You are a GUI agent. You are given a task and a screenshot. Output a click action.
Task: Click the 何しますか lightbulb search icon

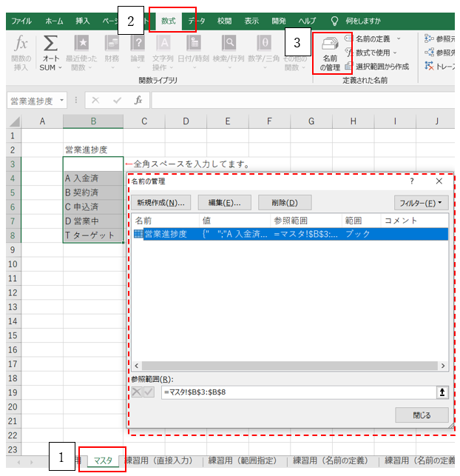point(334,21)
